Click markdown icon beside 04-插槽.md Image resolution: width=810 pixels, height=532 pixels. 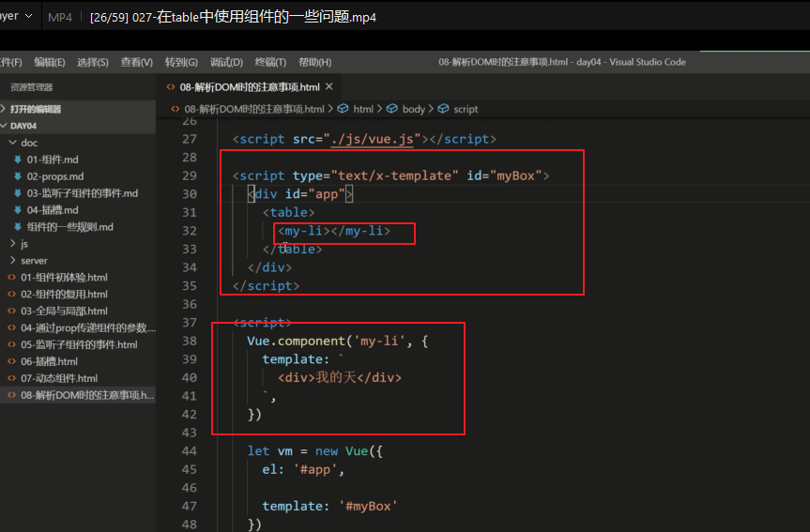(18, 209)
